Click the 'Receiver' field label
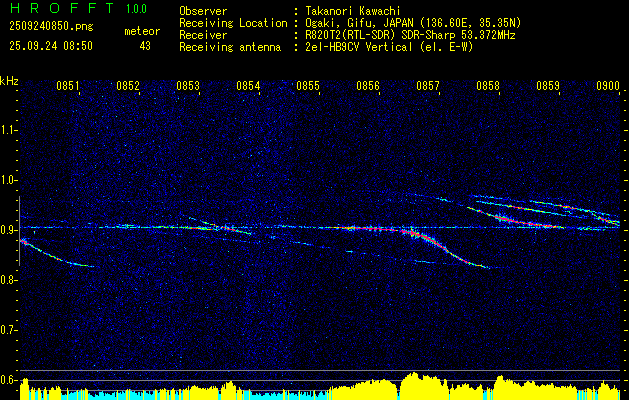Image resolution: width=629 pixels, height=400 pixels. tap(203, 35)
